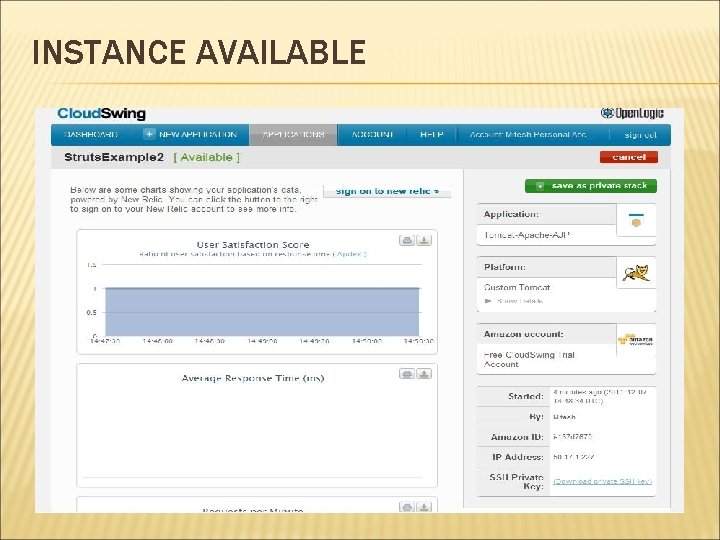Click sign on to new relic button
The image size is (720, 540).
[387, 191]
